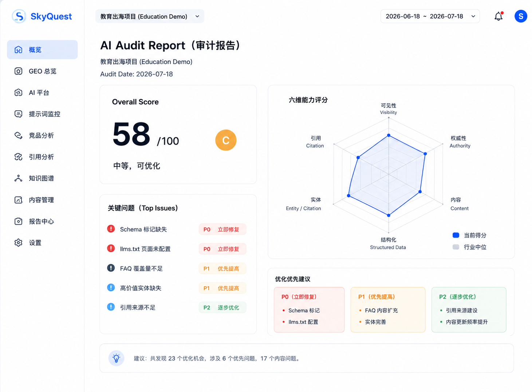Click the 知识图谱 sidebar icon

coord(18,178)
